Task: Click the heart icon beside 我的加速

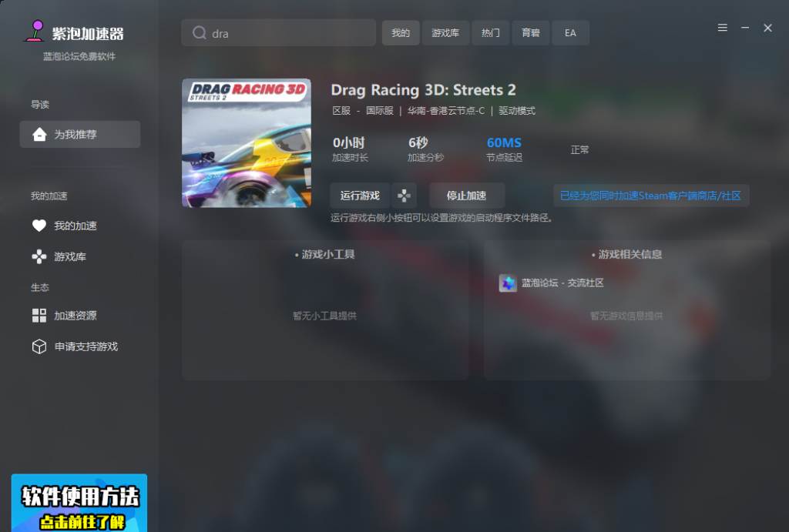Action: click(39, 226)
